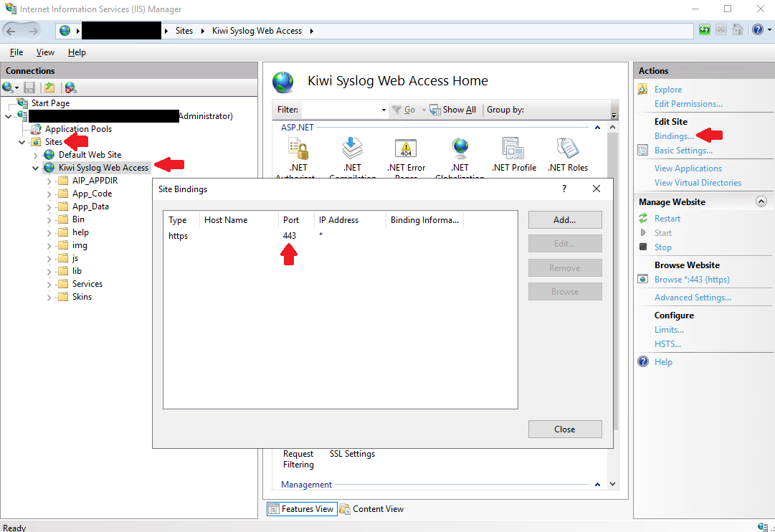775x532 pixels.
Task: Collapse the Kiwi Syslog Web Access tree node
Action: [x=34, y=167]
